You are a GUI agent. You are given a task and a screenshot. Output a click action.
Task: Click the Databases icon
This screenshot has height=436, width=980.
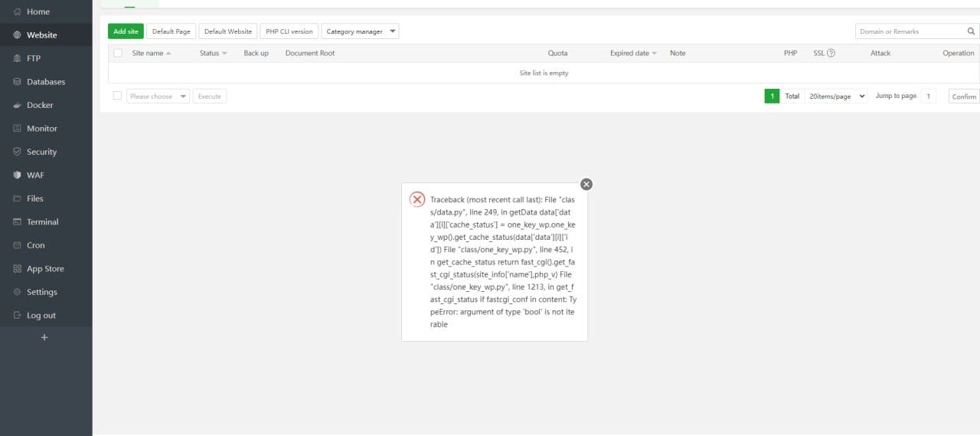pos(17,82)
